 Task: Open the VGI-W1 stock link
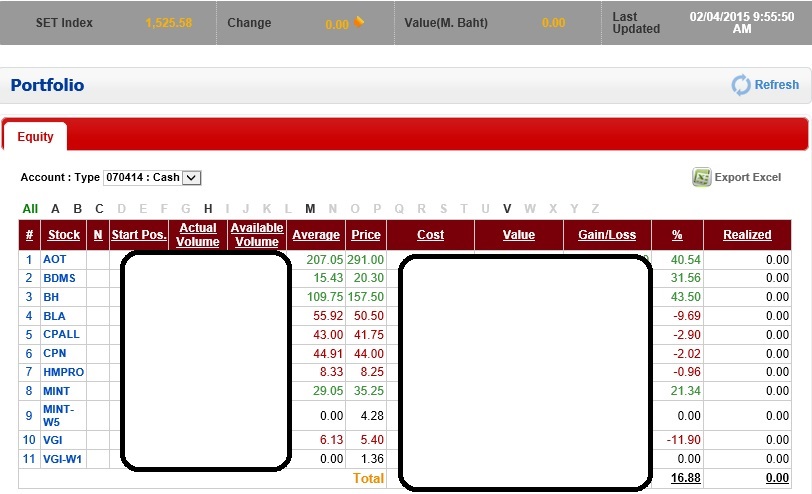coord(62,459)
